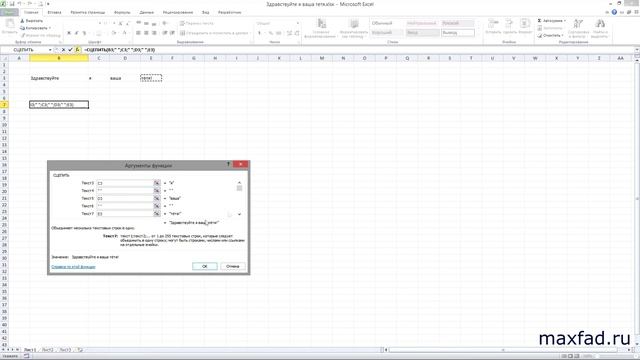Click the Текст7 range selector icon

click(157, 214)
